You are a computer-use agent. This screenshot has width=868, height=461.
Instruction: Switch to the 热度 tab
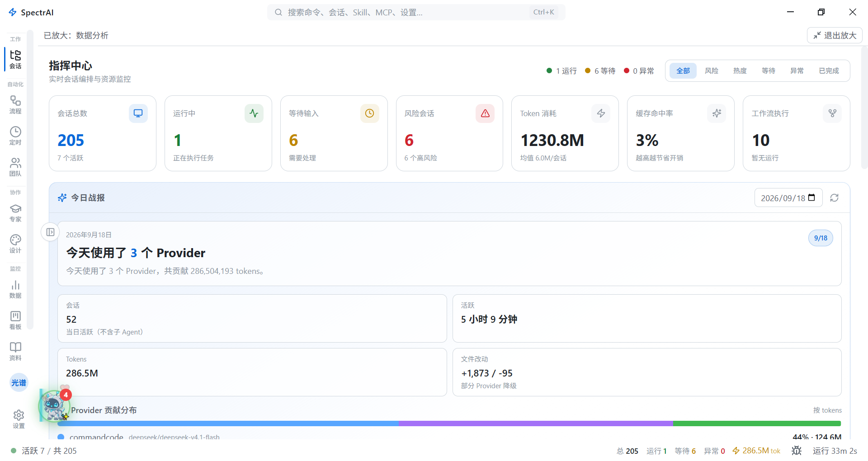click(x=740, y=71)
